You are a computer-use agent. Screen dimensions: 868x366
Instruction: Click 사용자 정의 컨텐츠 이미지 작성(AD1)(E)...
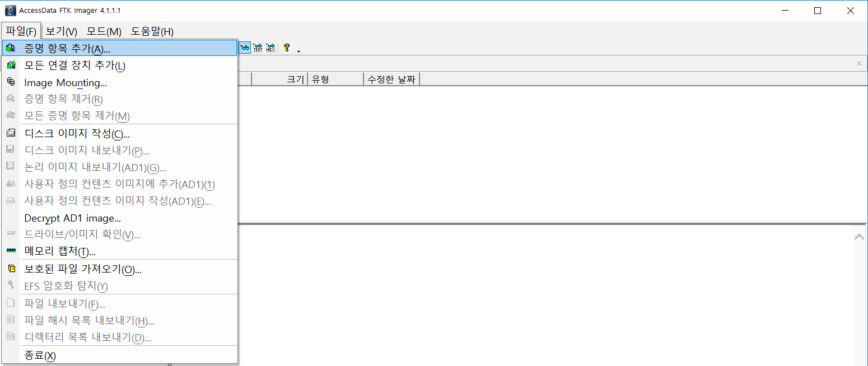tap(119, 201)
